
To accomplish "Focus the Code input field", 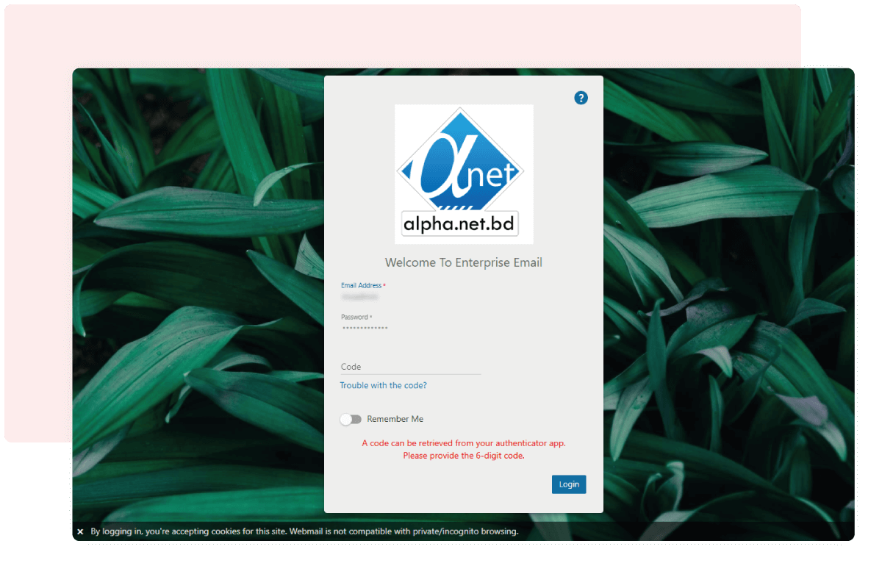I will 410,367.
